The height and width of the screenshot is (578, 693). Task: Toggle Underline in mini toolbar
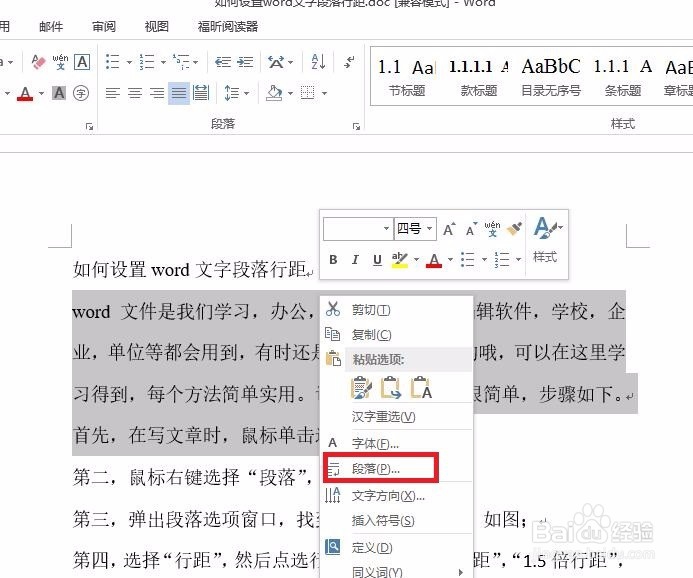point(377,260)
